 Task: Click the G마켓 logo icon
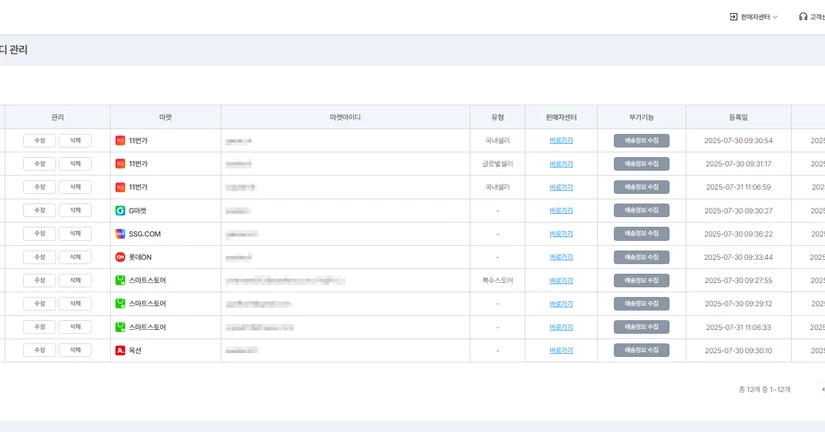(x=120, y=210)
